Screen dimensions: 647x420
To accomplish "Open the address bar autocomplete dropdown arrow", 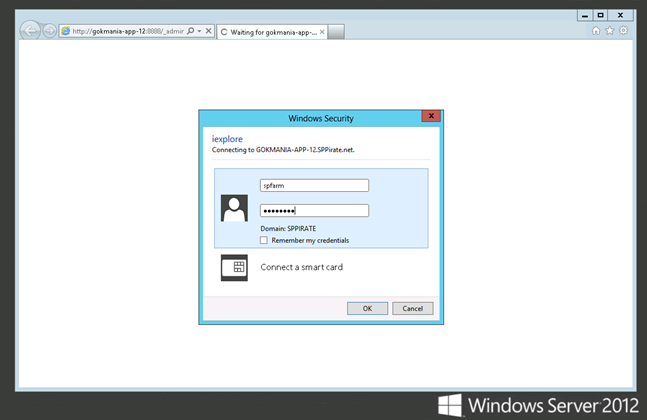I will [199, 31].
